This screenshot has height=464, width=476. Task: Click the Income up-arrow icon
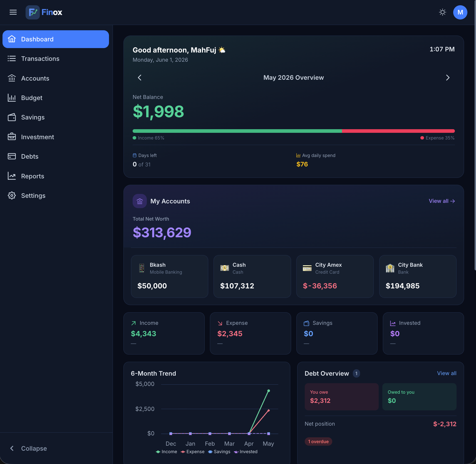tap(133, 323)
